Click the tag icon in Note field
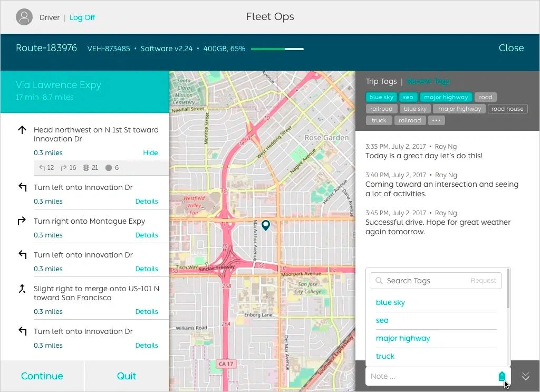The height and width of the screenshot is (392, 540). (502, 376)
